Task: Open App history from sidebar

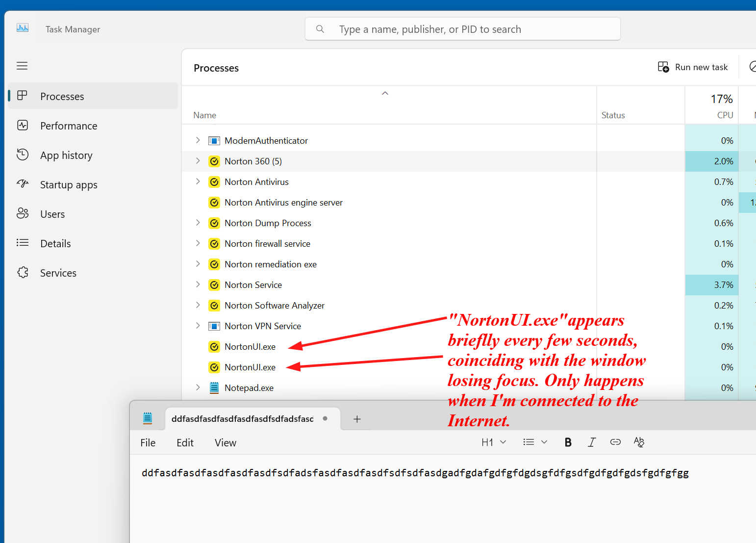Action: pos(66,155)
